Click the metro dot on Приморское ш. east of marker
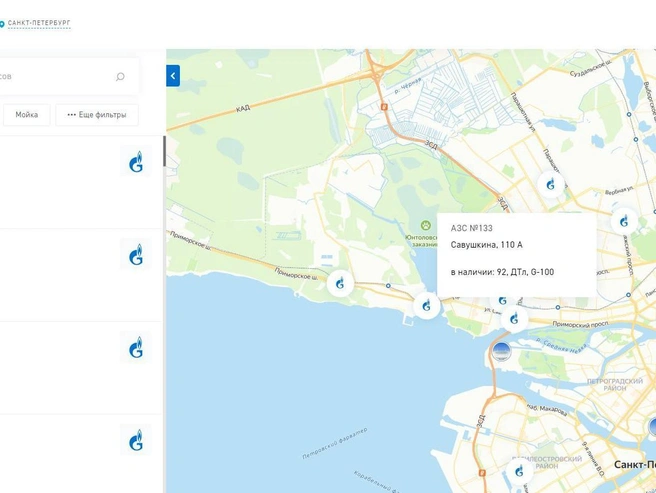 coord(388,286)
